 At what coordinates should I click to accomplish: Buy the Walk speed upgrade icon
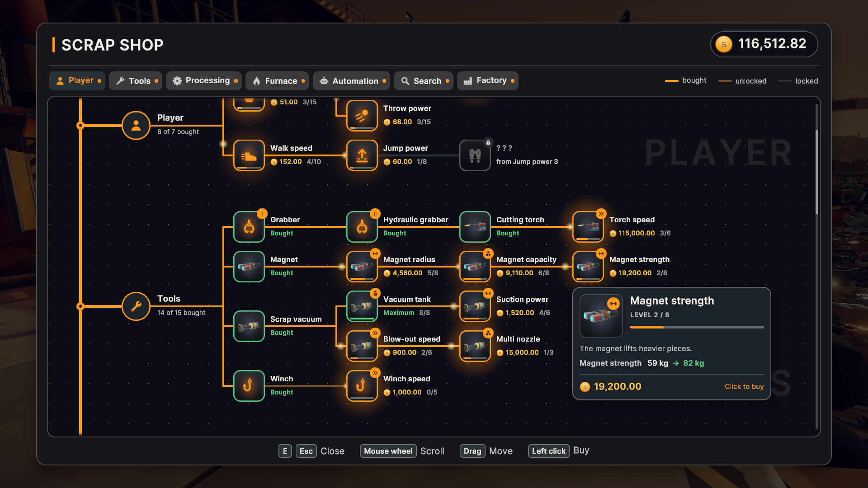(x=249, y=155)
